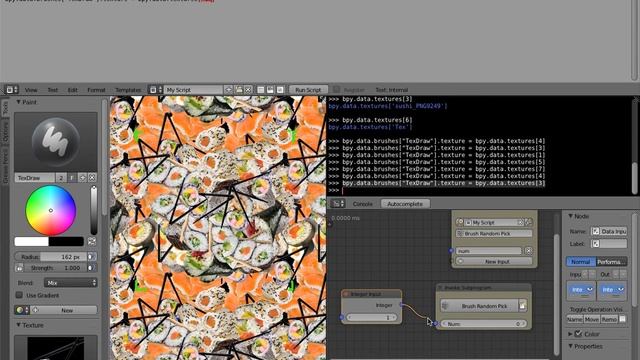Viewport: 640px width, 360px height.
Task: Switch to the Options tab in sidebar
Action: tap(5, 131)
